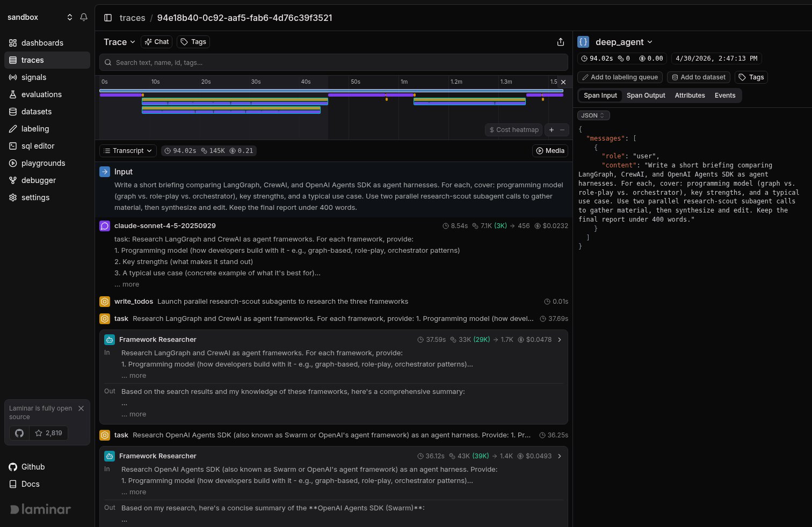Dismiss the open source notice
Image resolution: width=812 pixels, height=527 pixels.
click(x=81, y=408)
